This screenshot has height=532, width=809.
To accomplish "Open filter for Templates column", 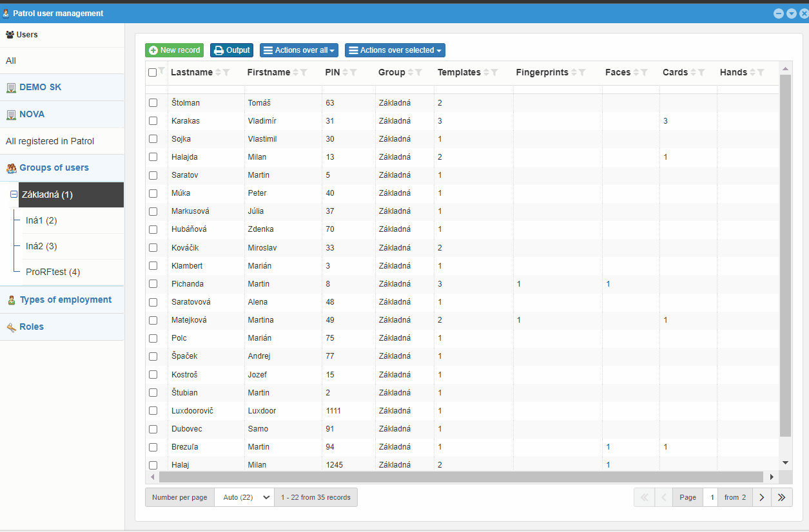I will pyautogui.click(x=494, y=73).
